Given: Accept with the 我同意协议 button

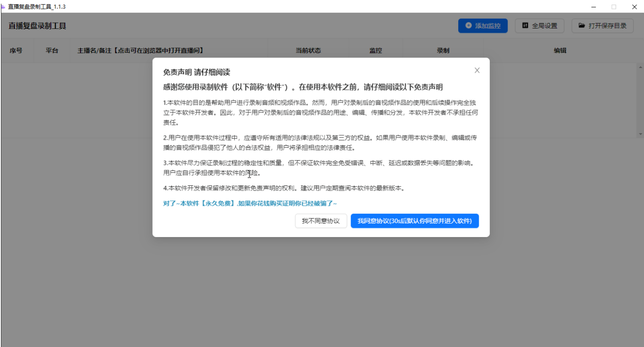Looking at the screenshot, I should click(414, 221).
